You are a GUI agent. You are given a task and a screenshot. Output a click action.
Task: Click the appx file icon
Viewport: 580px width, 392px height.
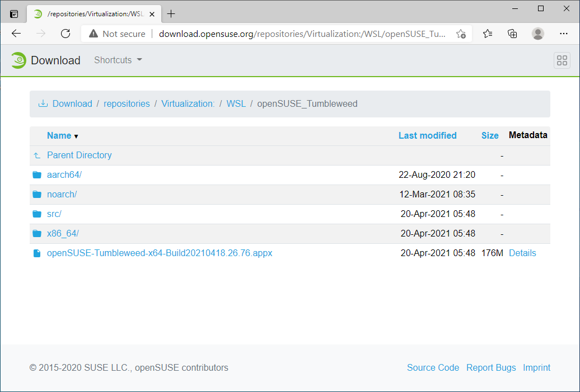[37, 253]
